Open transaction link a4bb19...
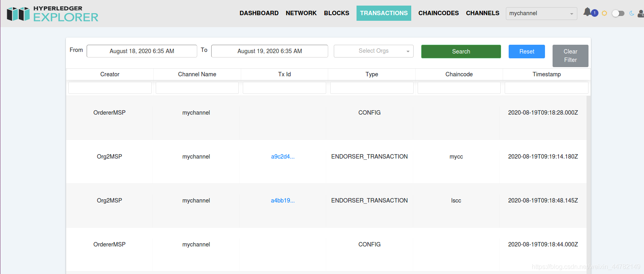The image size is (644, 274). (x=283, y=201)
